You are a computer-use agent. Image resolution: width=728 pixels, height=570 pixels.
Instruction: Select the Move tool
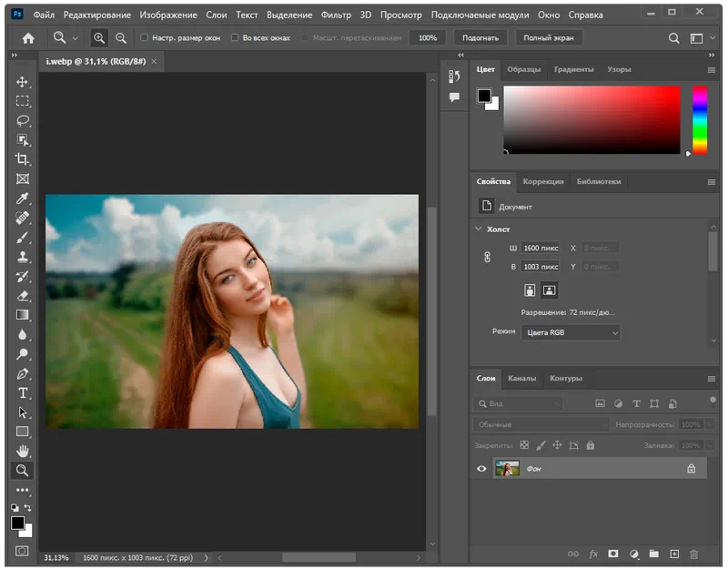pos(22,82)
